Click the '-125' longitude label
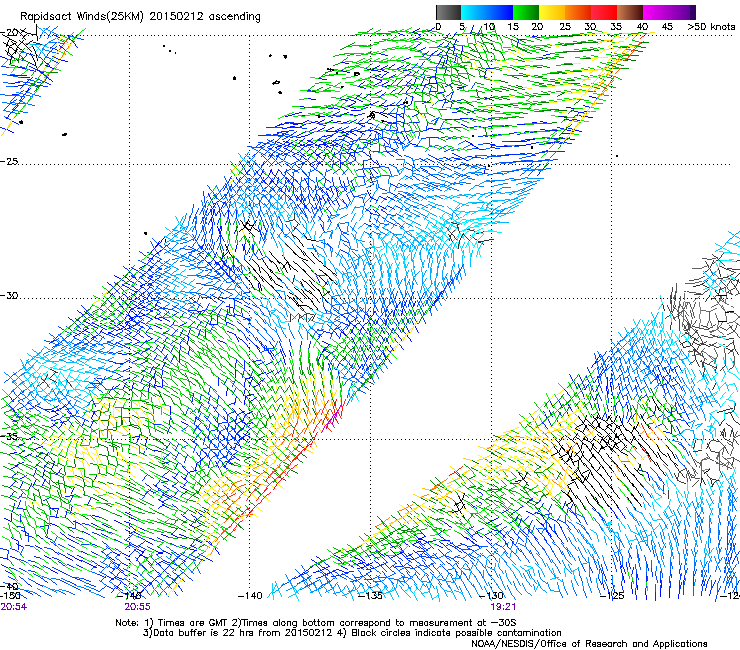 point(612,596)
